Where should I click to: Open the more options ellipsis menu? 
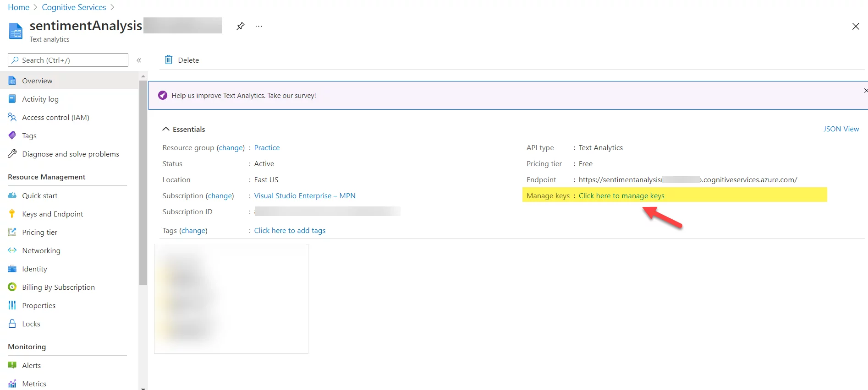(x=259, y=26)
